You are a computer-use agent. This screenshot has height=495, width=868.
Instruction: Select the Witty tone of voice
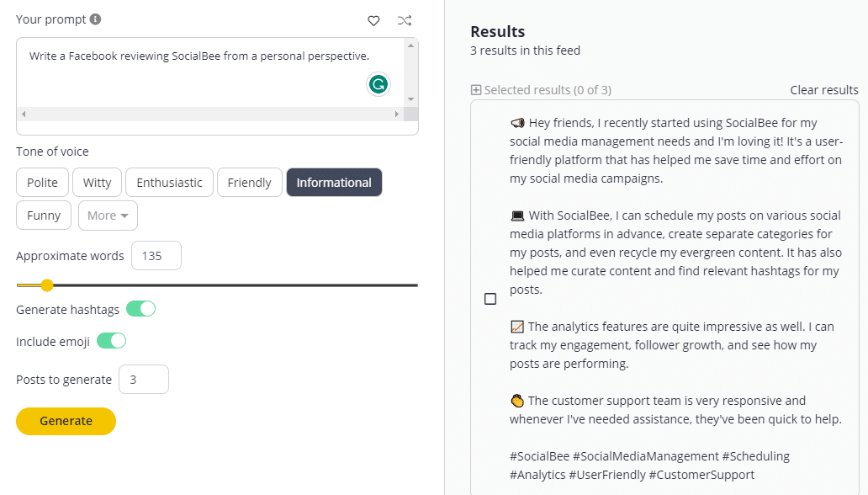[97, 182]
